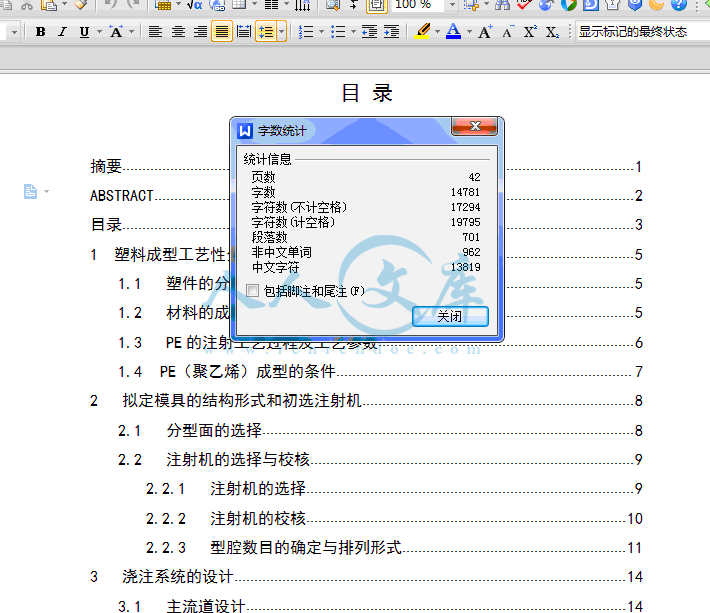This screenshot has width=710, height=613.
Task: Open markup display state combo box
Action: tap(643, 32)
